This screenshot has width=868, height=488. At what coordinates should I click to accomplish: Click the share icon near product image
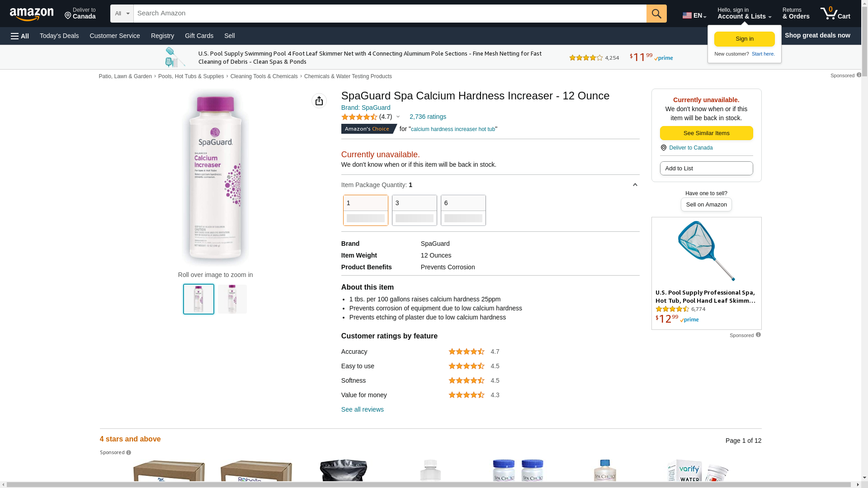pyautogui.click(x=319, y=101)
